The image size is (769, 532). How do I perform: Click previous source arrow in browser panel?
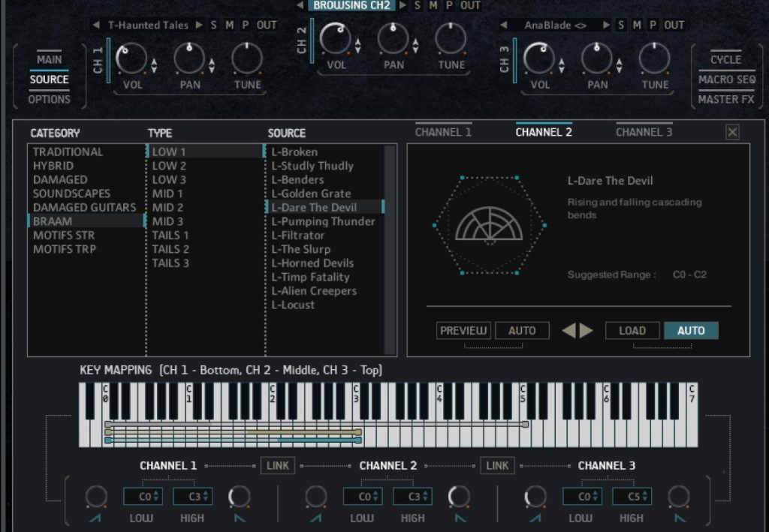pyautogui.click(x=569, y=331)
